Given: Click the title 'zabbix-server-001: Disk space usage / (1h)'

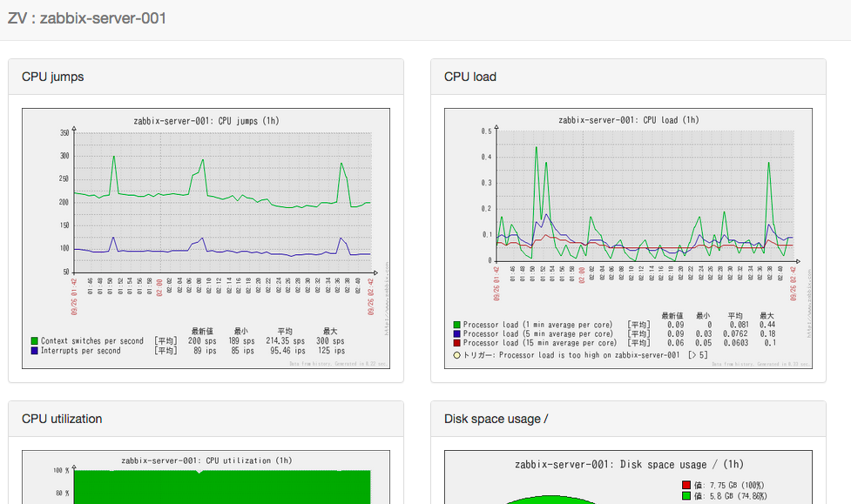Looking at the screenshot, I should click(x=629, y=465).
